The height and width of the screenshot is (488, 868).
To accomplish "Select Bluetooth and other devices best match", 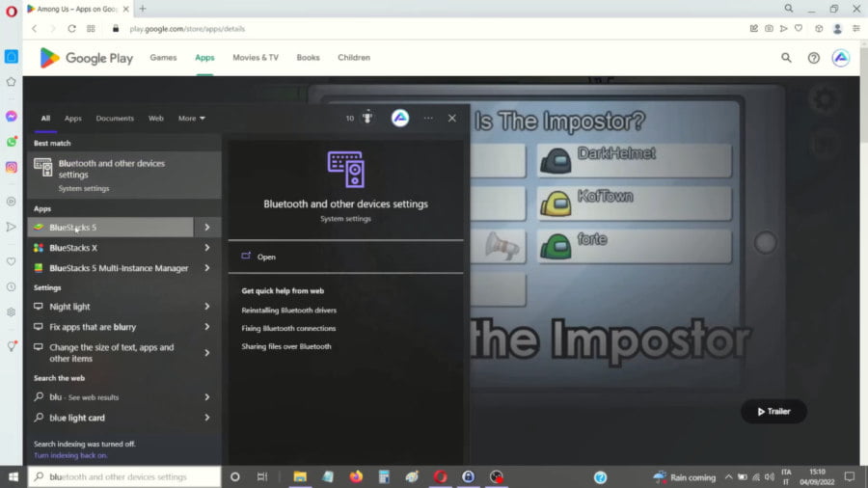I will click(x=124, y=175).
